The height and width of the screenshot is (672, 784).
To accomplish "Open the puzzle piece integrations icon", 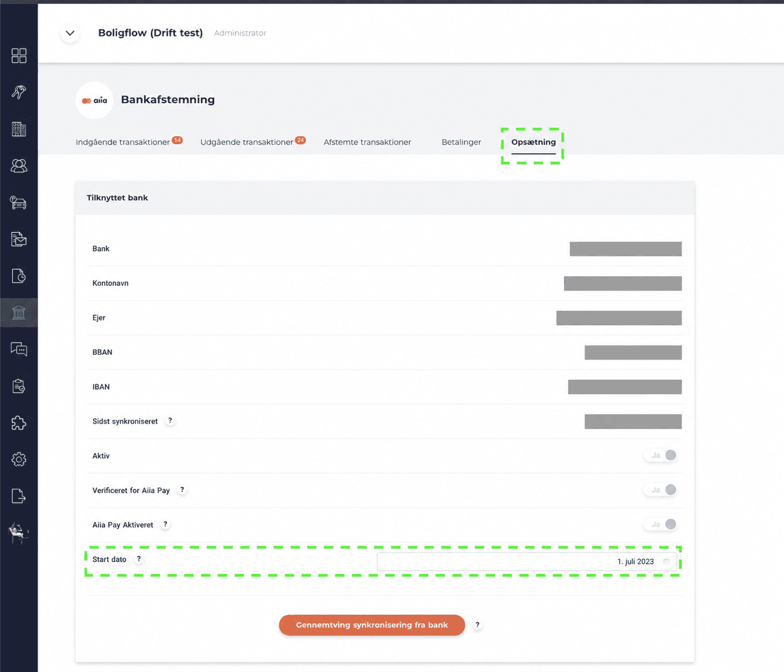I will 19,423.
